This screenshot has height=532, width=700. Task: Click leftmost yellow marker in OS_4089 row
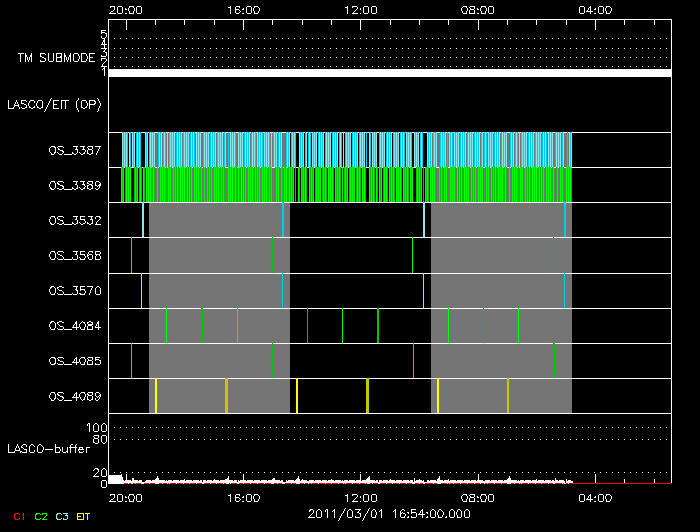tap(156, 396)
